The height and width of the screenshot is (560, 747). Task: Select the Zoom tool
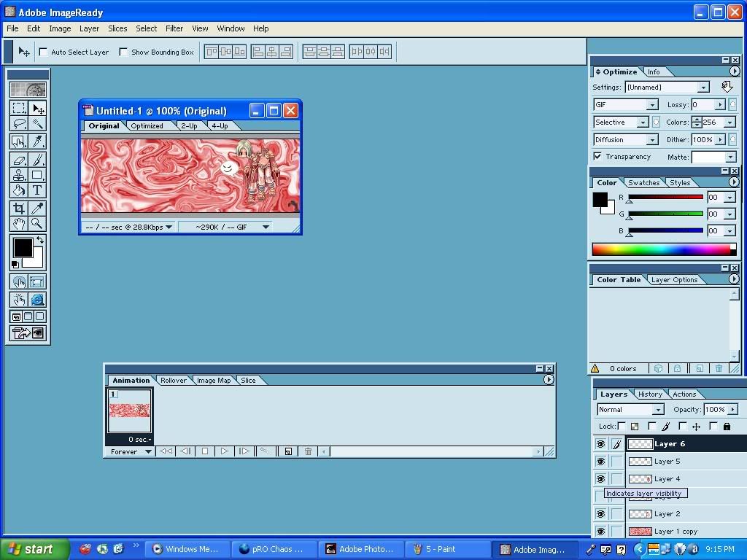tap(37, 223)
